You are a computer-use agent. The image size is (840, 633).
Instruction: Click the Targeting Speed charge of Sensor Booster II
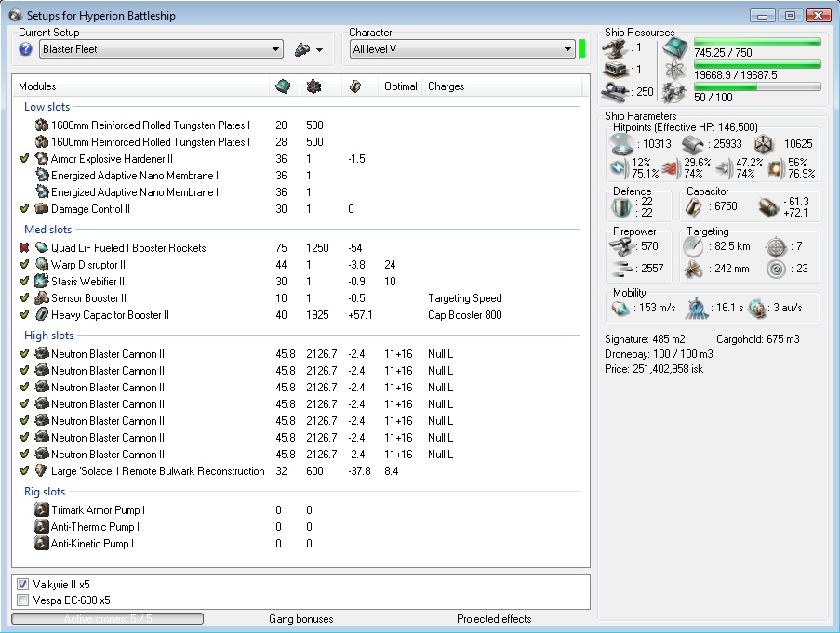pyautogui.click(x=465, y=298)
